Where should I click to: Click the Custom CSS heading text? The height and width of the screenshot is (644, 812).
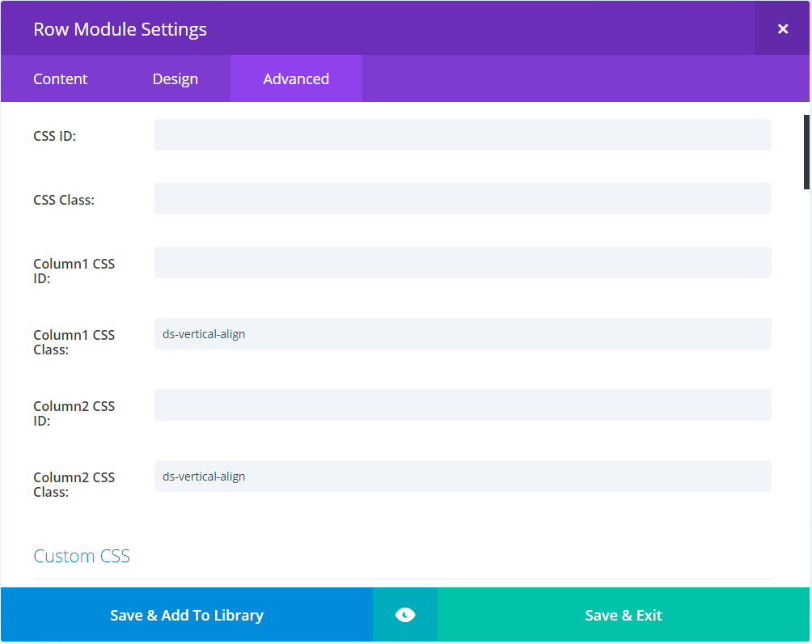[x=81, y=556]
